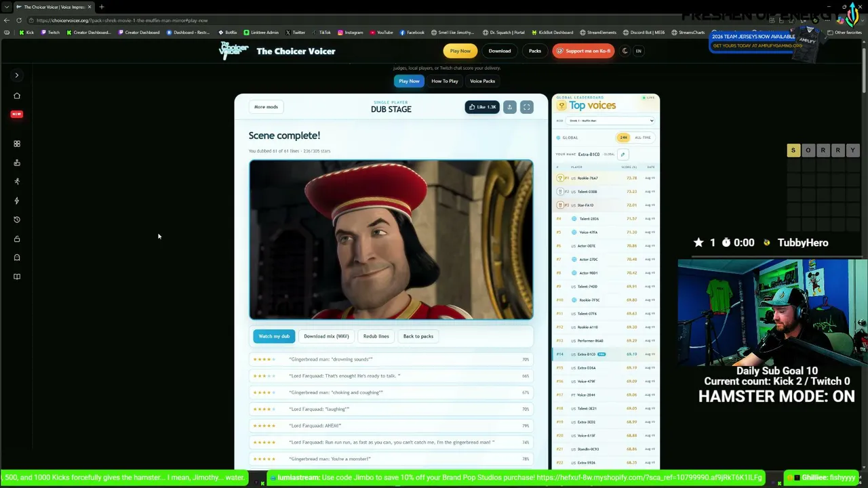This screenshot has width=868, height=488.
Task: Open the Twitter bookmark
Action: (295, 33)
